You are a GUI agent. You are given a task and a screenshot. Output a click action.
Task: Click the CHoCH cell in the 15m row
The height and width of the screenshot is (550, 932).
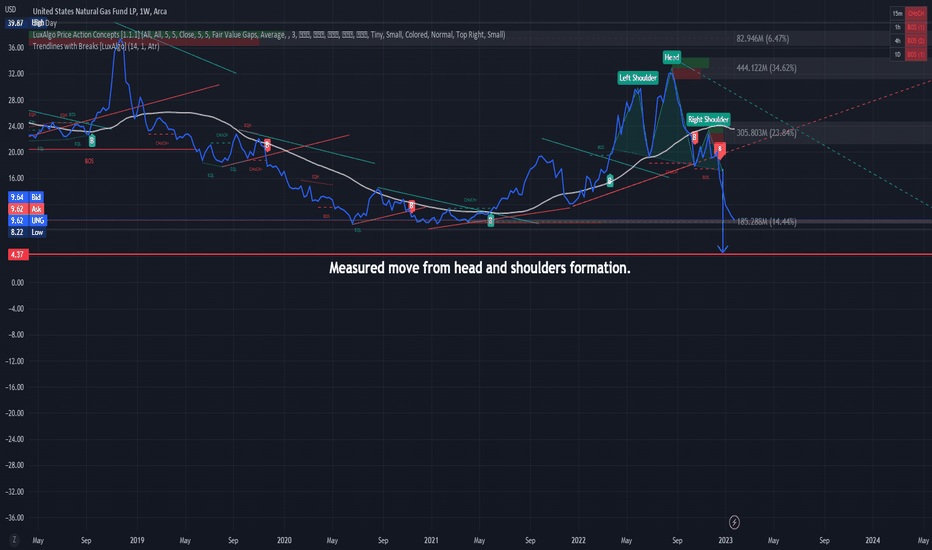[916, 13]
